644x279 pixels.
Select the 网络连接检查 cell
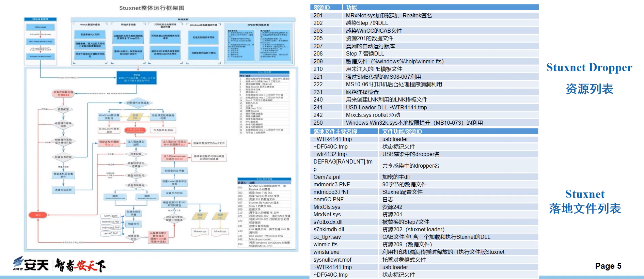click(x=441, y=92)
